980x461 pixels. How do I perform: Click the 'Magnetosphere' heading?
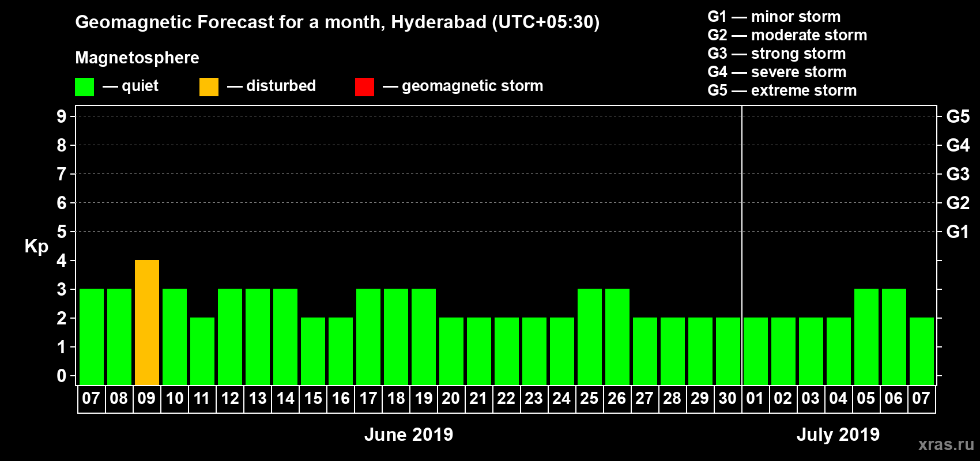pyautogui.click(x=137, y=58)
